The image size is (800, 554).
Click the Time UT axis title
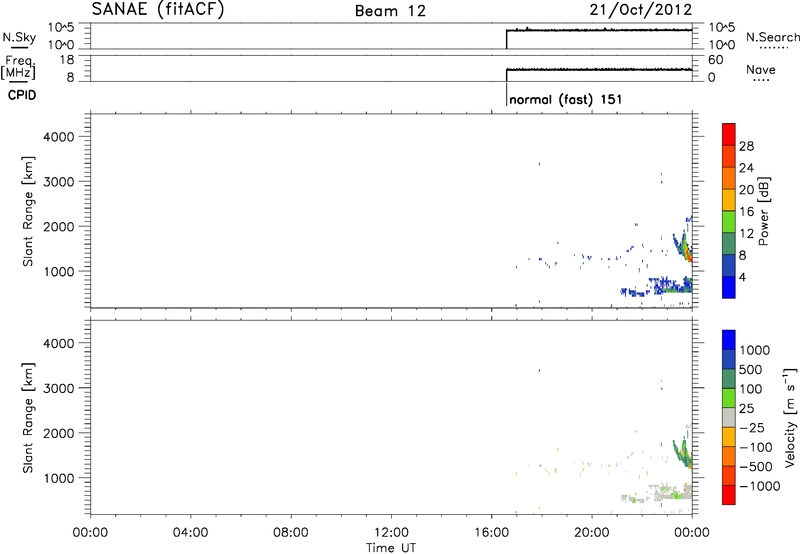coord(391,548)
